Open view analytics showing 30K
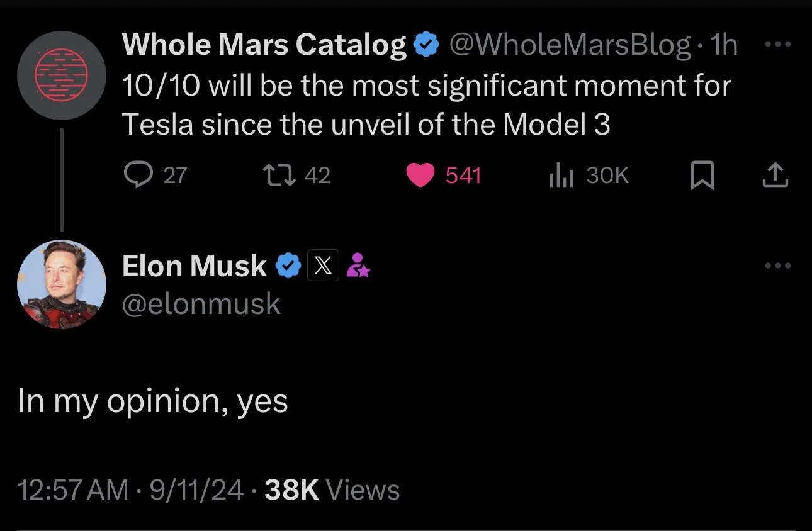Viewport: 812px width, 531px height. 558,175
